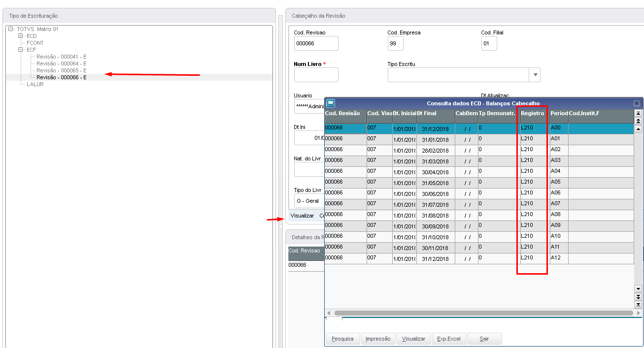Page up with double up arrow
The width and height of the screenshot is (644, 348).
pyautogui.click(x=639, y=121)
